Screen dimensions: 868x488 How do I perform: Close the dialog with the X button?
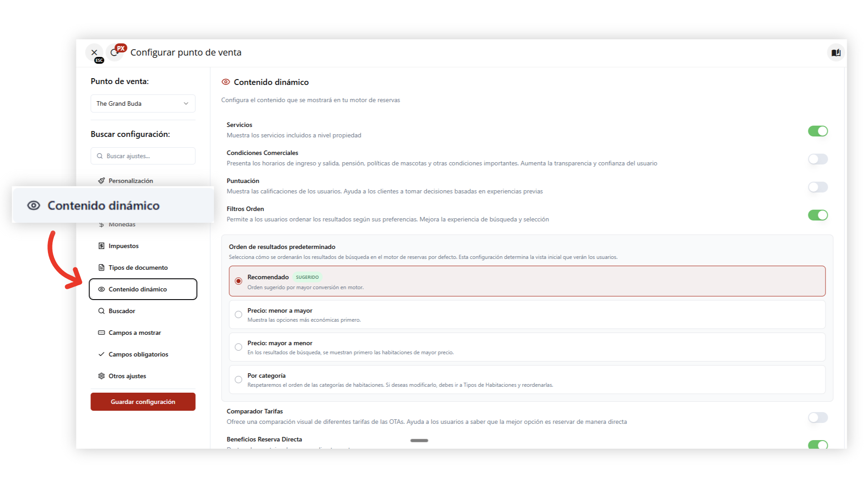click(94, 52)
